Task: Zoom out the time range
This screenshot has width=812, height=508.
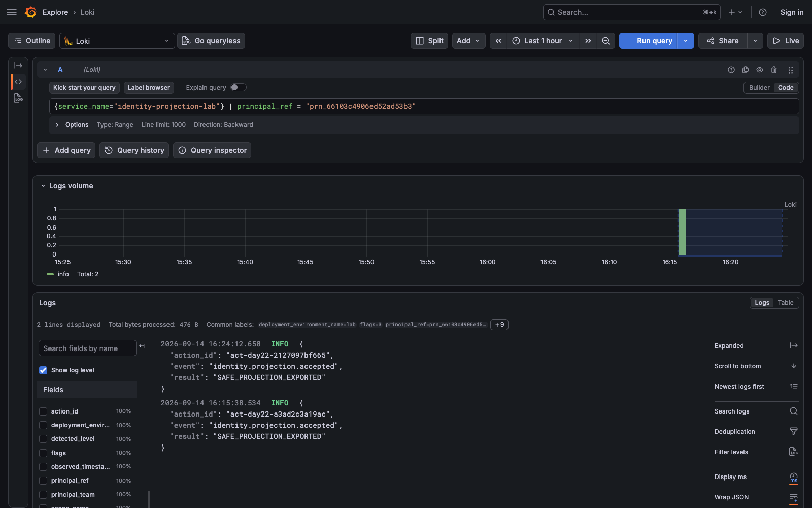Action: click(606, 41)
